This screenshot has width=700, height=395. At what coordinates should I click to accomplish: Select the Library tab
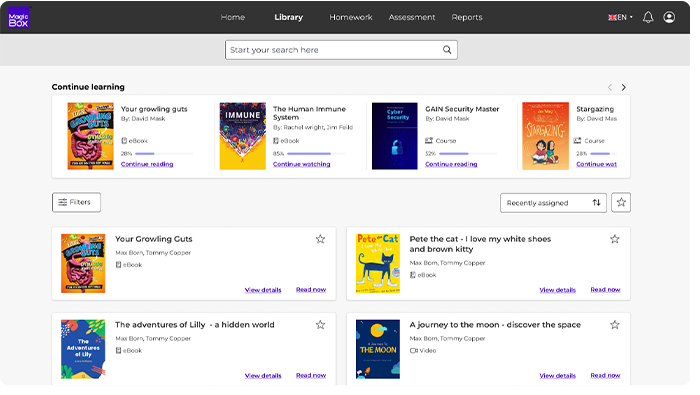(x=288, y=17)
